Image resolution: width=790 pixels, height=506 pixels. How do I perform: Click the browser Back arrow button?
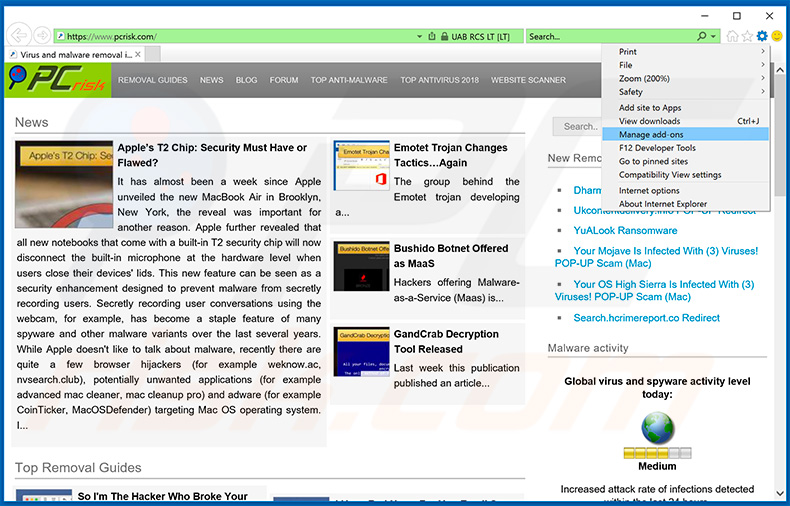(19, 35)
